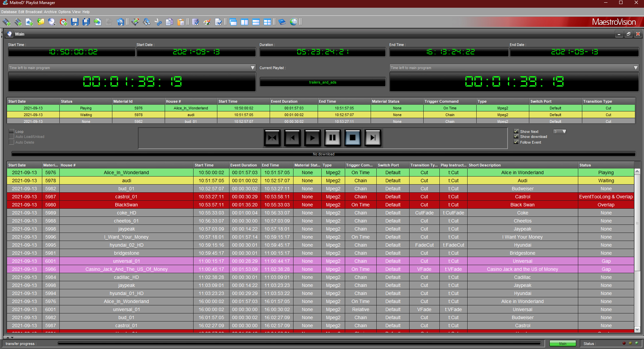Click the tile windows vertically icon
This screenshot has height=349, width=644.
click(x=245, y=22)
